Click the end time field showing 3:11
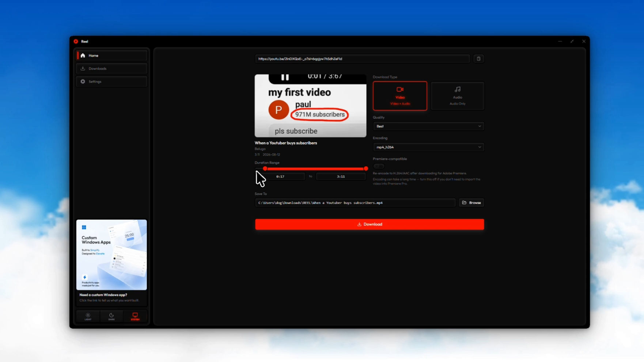The height and width of the screenshot is (362, 644). [x=341, y=176]
